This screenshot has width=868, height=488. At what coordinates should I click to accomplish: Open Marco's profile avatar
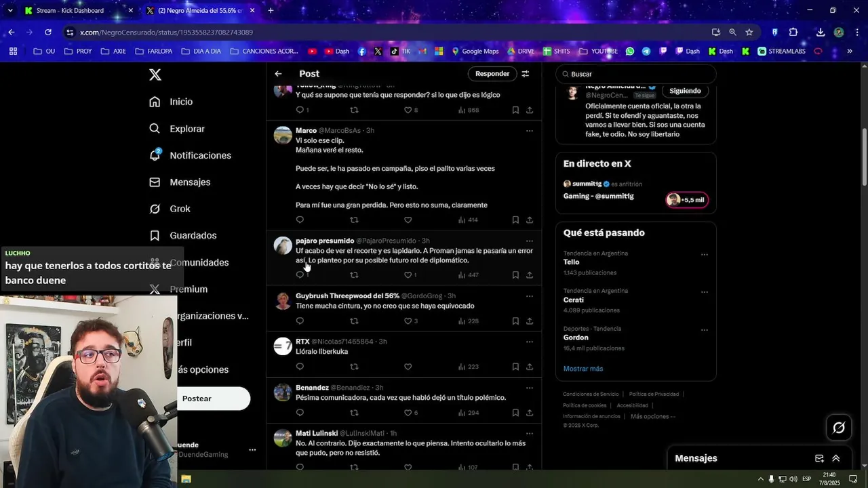point(283,135)
